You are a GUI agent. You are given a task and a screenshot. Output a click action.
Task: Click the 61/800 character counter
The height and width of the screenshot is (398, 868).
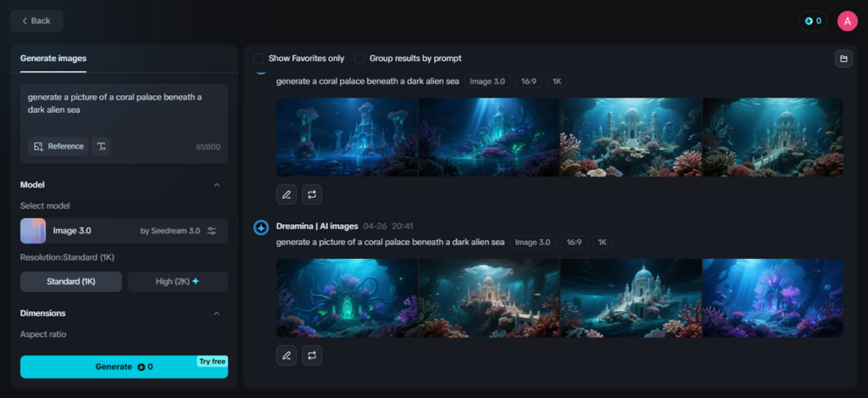point(209,147)
